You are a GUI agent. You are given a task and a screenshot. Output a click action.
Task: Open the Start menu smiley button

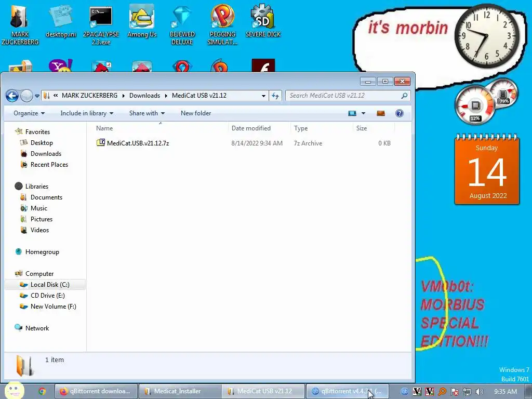(x=14, y=391)
